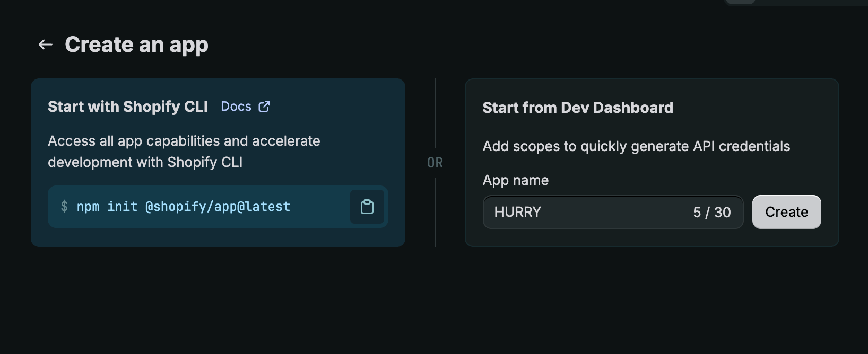Go back using the left arrow icon
Screen dimensions: 868x354
(x=46, y=45)
